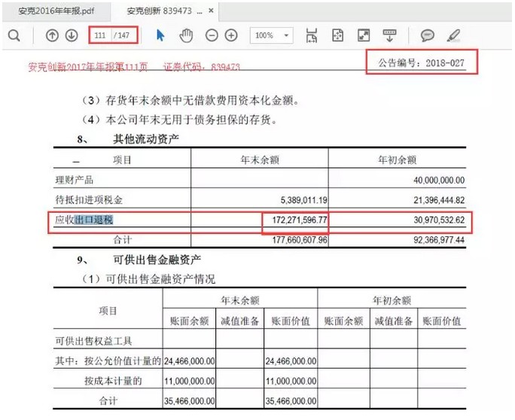Click the fit page width icon
The image size is (515, 420).
tap(312, 35)
